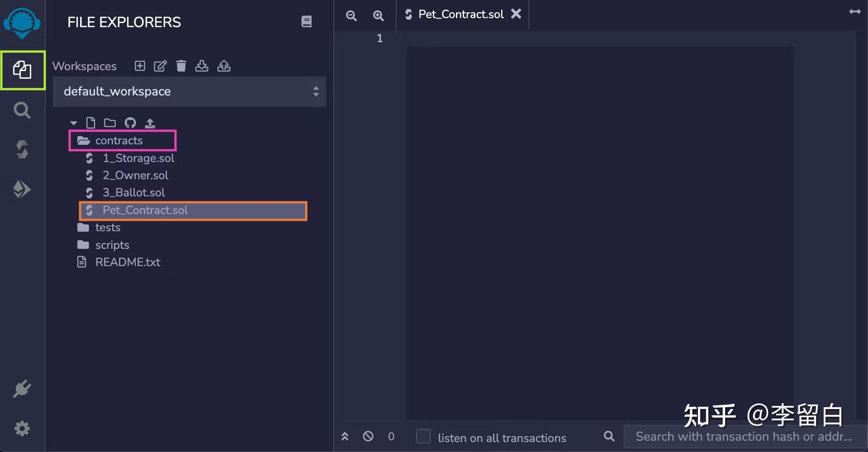The image size is (868, 452).
Task: Collapse the file tree root
Action: pyautogui.click(x=74, y=123)
